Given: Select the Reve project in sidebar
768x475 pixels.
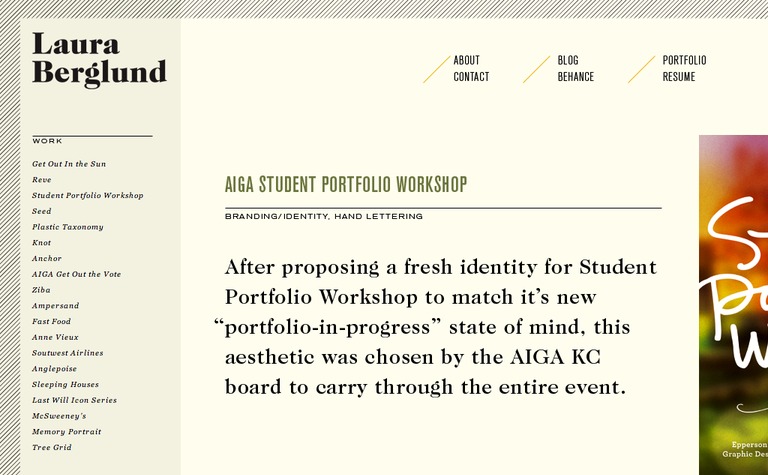Looking at the screenshot, I should pyautogui.click(x=42, y=180).
